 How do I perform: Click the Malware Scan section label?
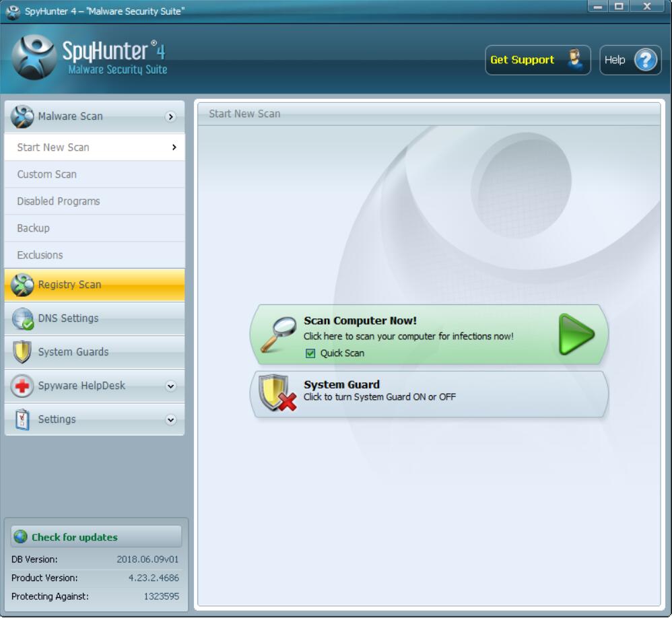(70, 116)
